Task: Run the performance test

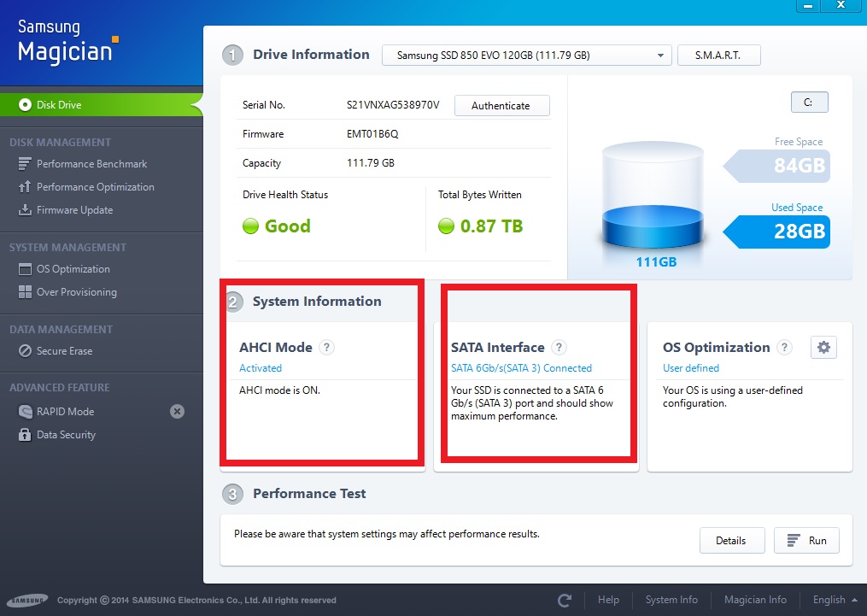Action: pos(806,541)
